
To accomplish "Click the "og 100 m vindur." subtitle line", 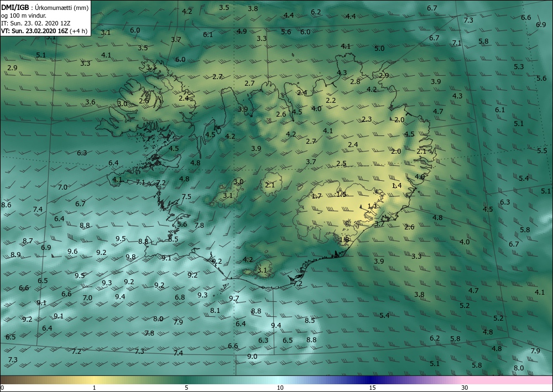I will coord(24,15).
